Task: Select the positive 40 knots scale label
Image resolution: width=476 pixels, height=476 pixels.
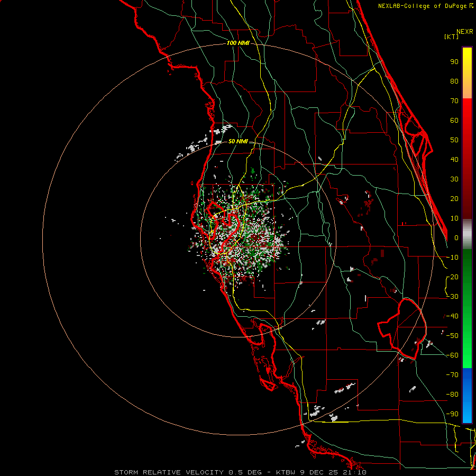Action: [454, 160]
